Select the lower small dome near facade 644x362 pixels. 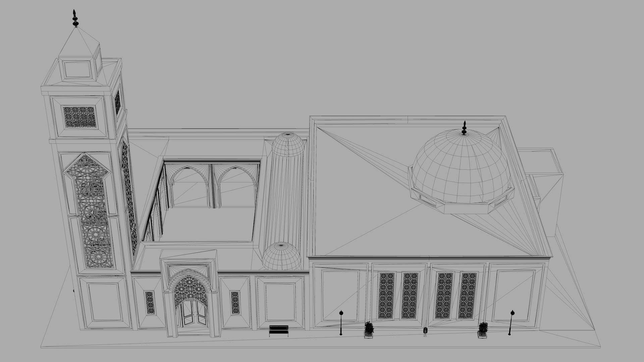click(x=281, y=256)
